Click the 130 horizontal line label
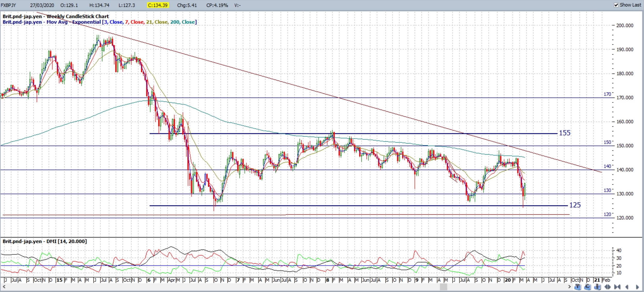Viewport: 644px width, 292px height. point(607,190)
